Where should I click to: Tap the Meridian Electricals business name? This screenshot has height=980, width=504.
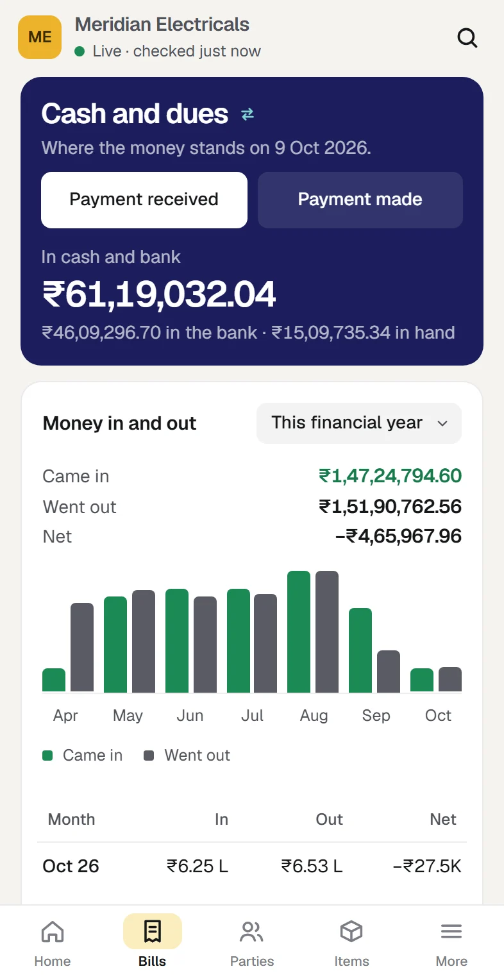(x=162, y=25)
